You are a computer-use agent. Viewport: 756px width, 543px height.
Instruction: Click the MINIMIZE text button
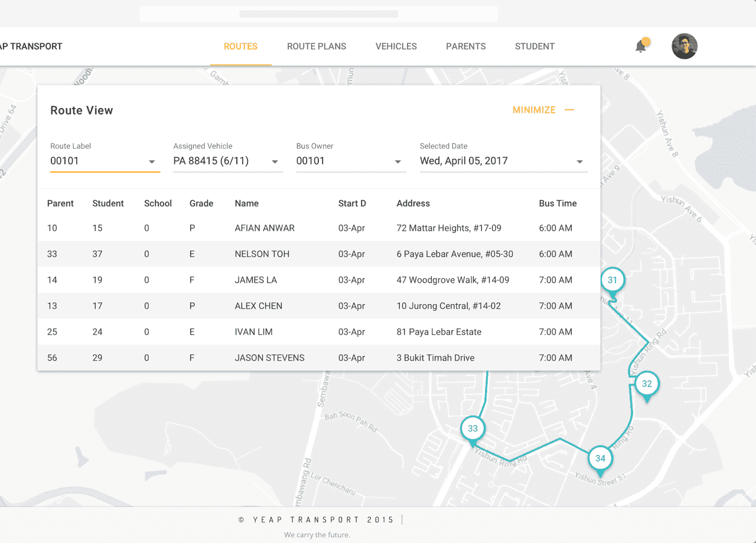pyautogui.click(x=534, y=110)
